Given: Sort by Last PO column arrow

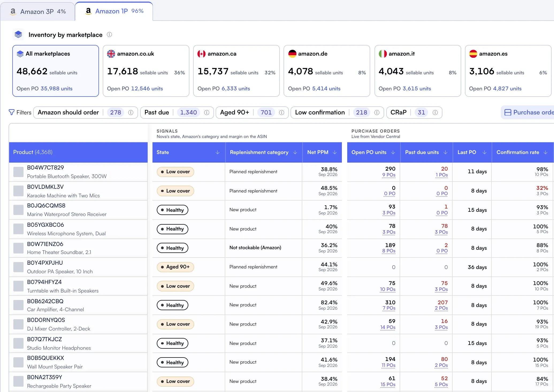Looking at the screenshot, I should [484, 152].
